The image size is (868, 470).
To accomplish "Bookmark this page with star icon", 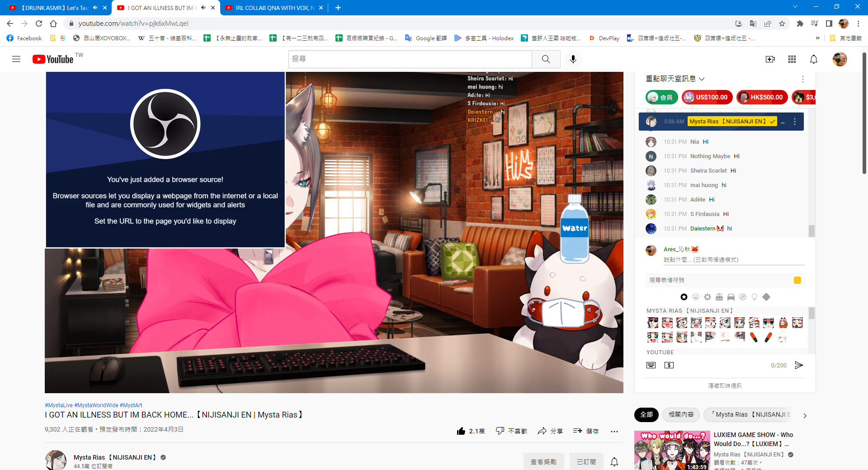I will click(x=782, y=23).
